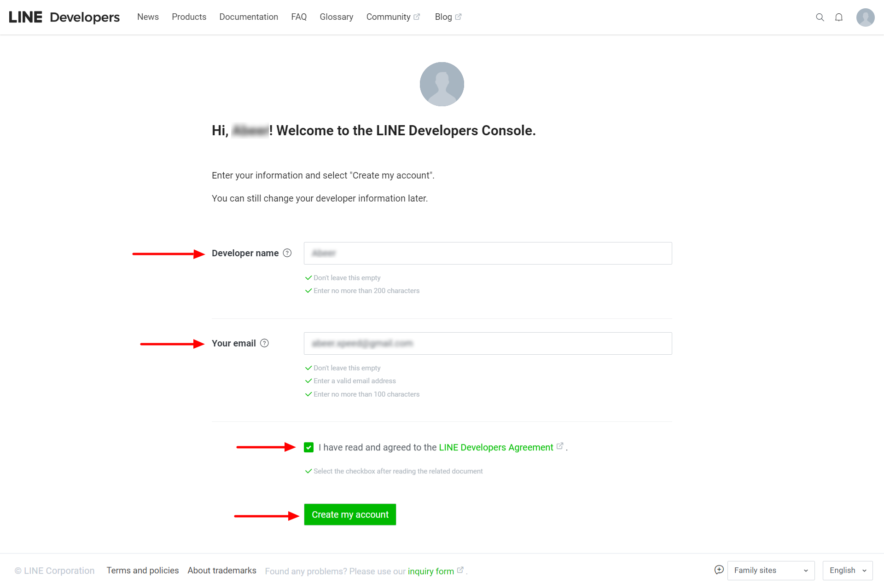Click the LINE Developers logo icon

pos(64,17)
